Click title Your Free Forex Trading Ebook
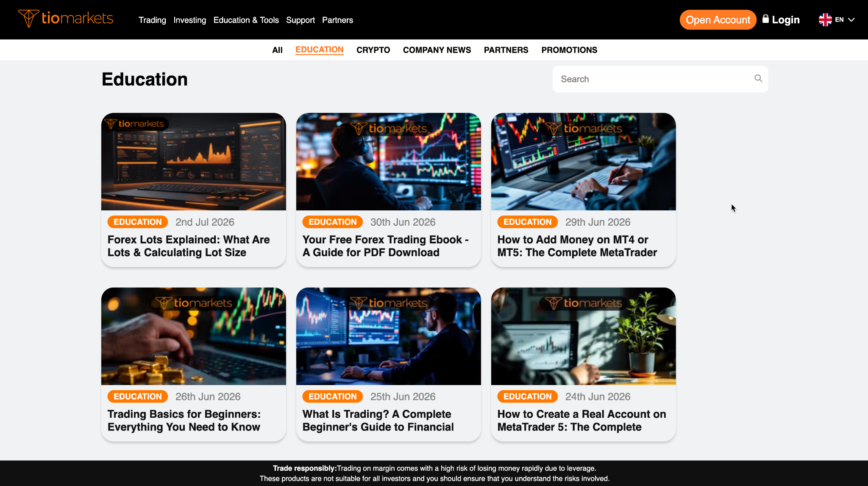 coord(385,246)
